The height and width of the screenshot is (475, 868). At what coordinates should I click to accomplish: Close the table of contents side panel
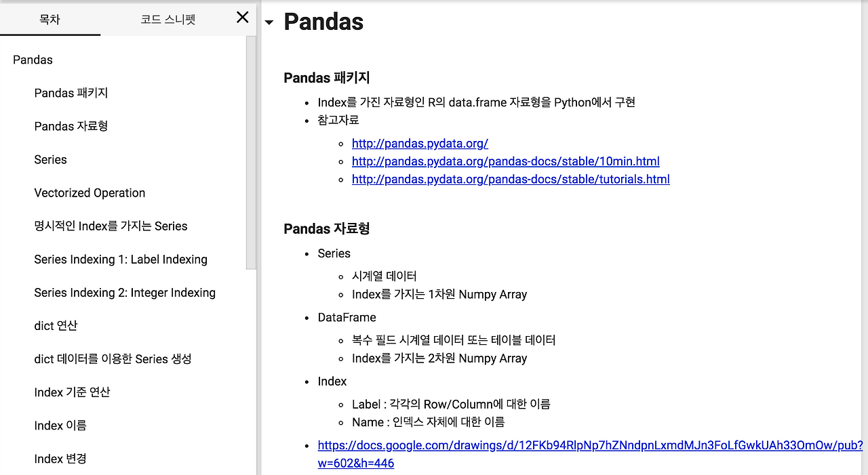242,18
